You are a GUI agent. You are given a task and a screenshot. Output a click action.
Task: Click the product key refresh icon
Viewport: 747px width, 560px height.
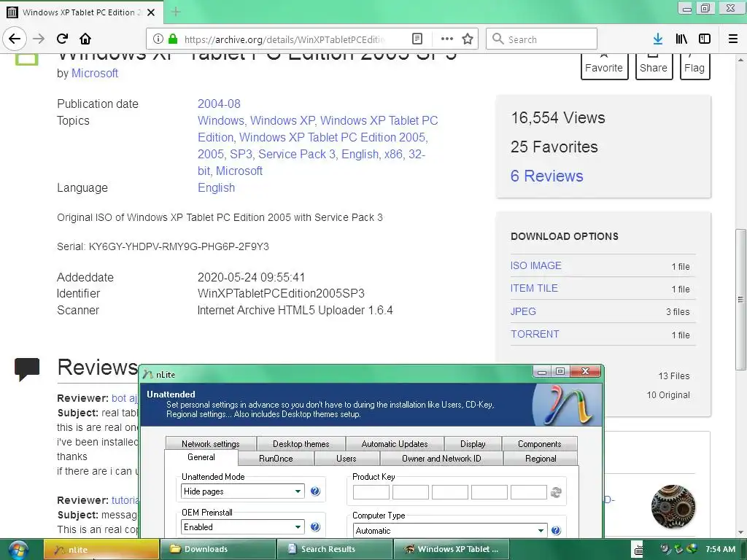click(x=556, y=492)
